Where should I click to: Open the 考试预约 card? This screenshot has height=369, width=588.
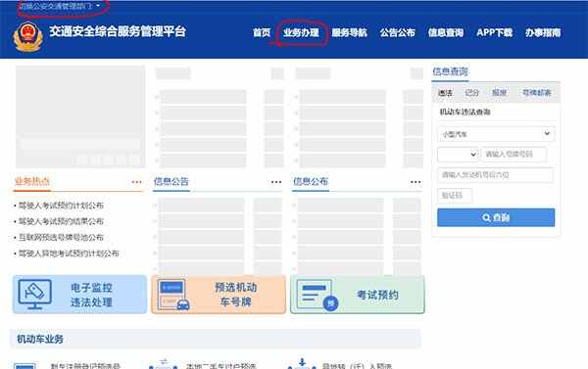[x=358, y=295]
